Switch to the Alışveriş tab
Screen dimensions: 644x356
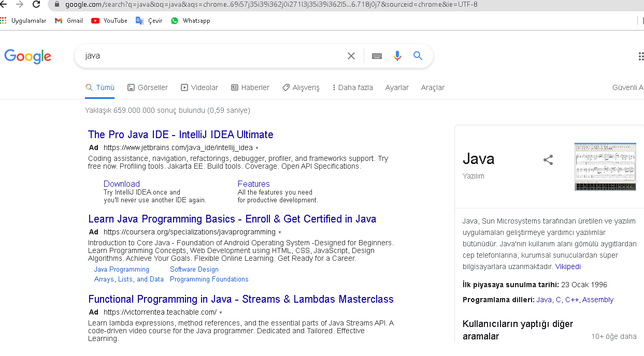click(x=301, y=87)
